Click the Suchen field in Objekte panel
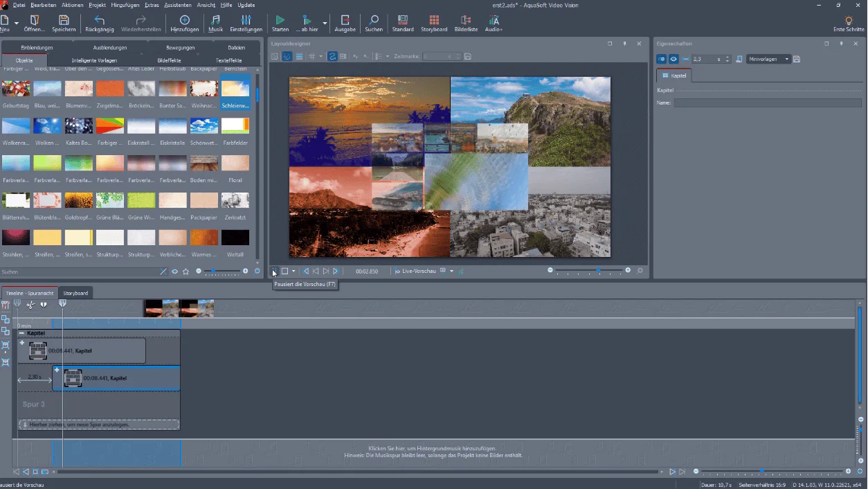 tap(80, 272)
